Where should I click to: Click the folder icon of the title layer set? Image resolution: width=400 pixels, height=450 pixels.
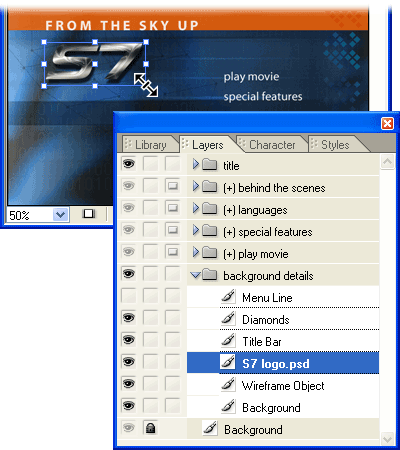[x=210, y=164]
